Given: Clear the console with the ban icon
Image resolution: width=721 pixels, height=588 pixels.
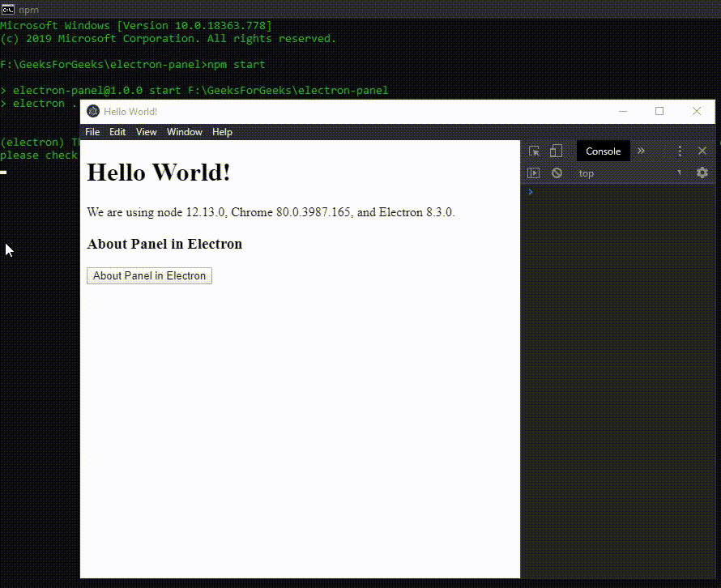Looking at the screenshot, I should click(557, 173).
